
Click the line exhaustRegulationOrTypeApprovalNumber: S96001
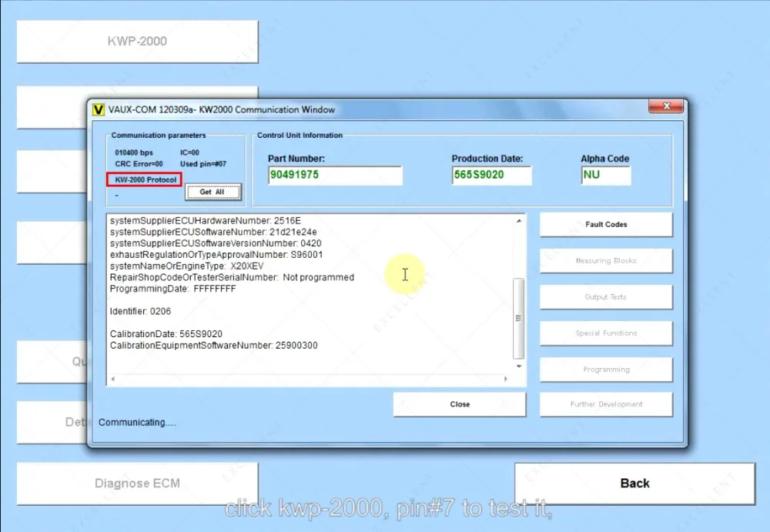[x=216, y=255]
